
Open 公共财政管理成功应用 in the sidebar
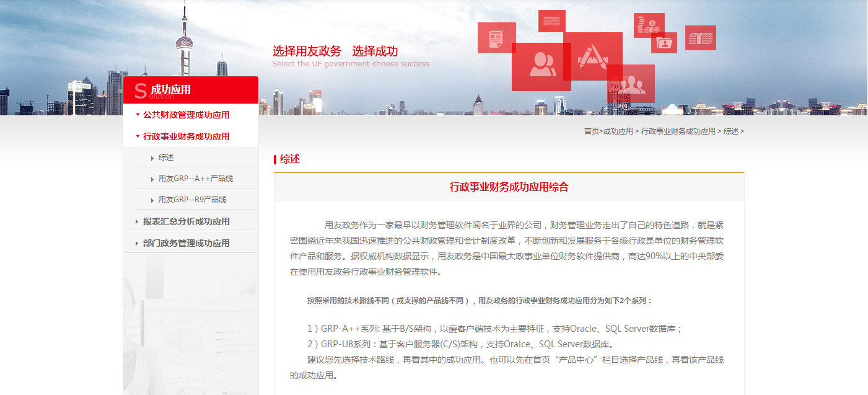click(186, 115)
